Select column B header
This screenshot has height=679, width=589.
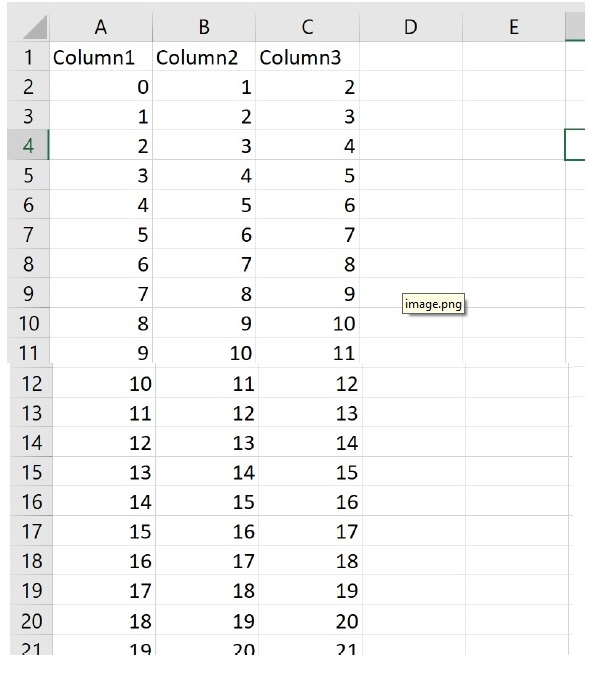pyautogui.click(x=204, y=27)
